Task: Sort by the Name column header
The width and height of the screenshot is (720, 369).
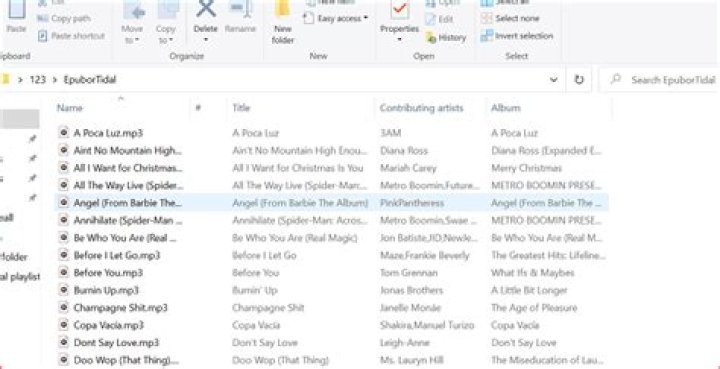Action: tap(70, 108)
